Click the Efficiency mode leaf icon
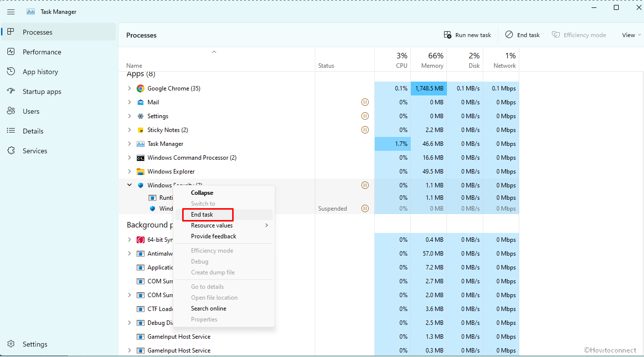This screenshot has height=357, width=644. (556, 35)
